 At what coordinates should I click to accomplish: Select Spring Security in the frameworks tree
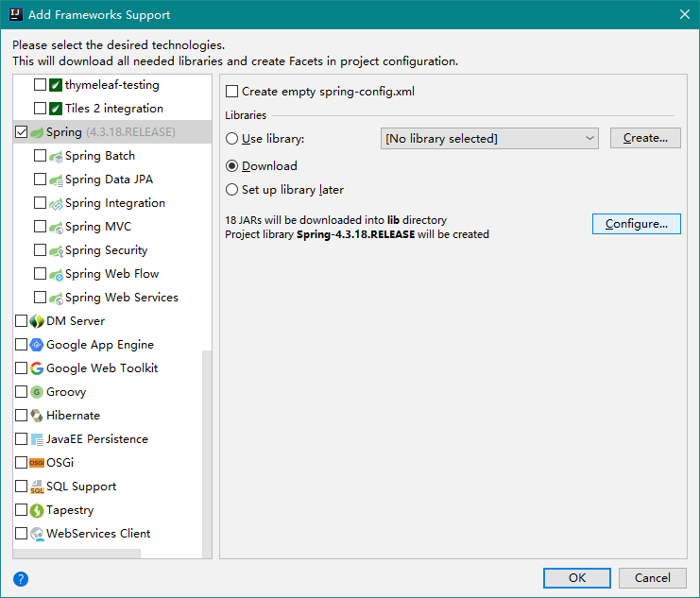[x=106, y=250]
